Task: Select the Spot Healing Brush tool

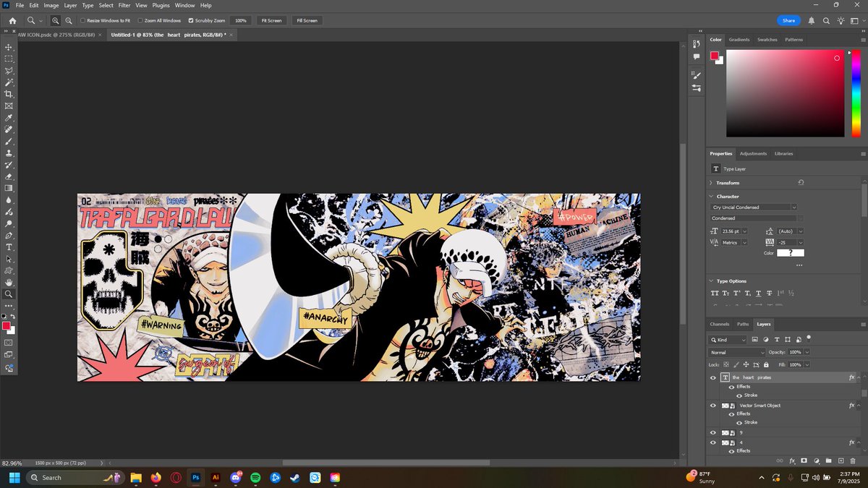Action: click(x=9, y=129)
